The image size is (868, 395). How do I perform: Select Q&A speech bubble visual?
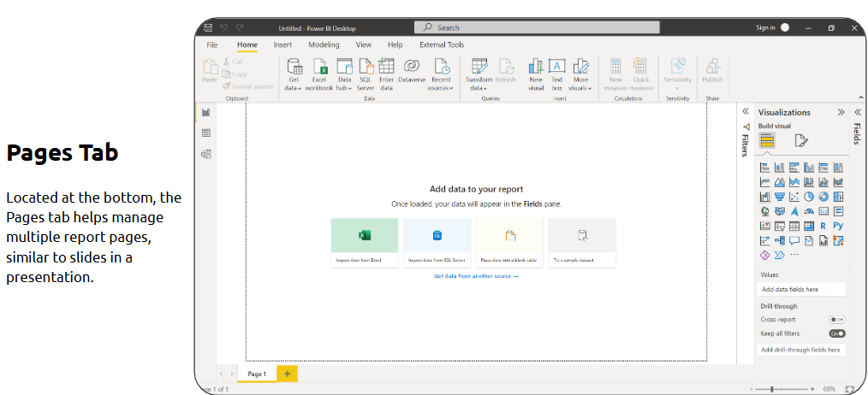tap(794, 240)
